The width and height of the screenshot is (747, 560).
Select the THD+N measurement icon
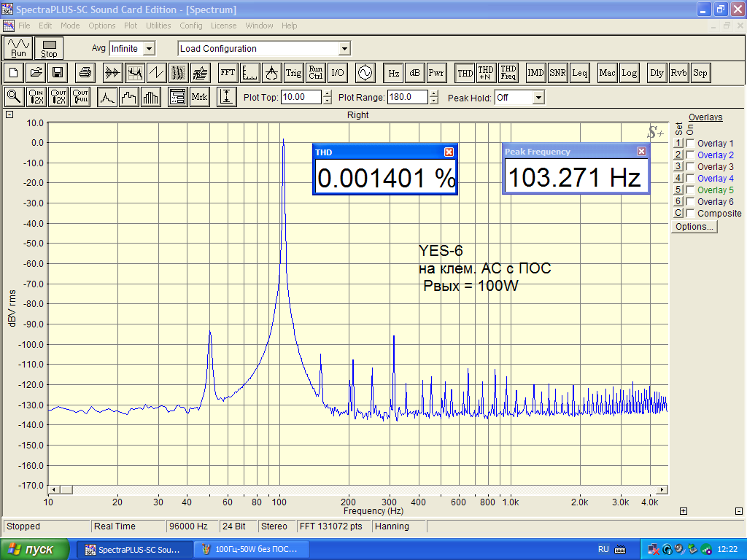click(487, 73)
